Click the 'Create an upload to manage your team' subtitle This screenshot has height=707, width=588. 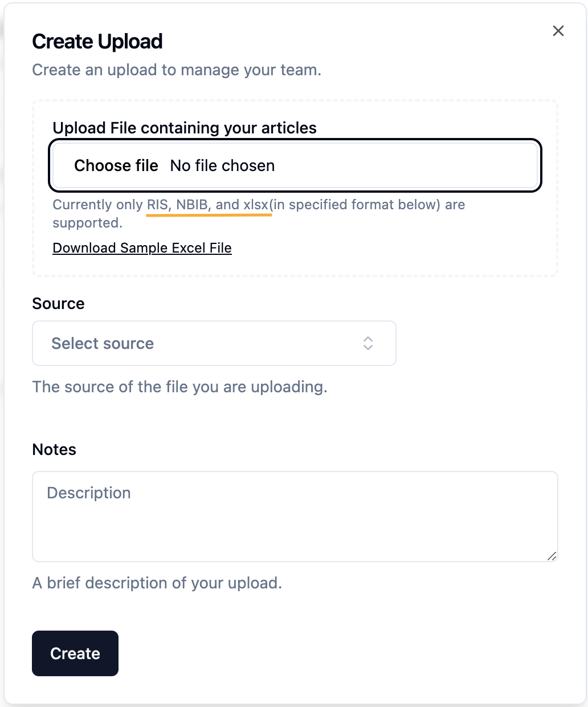(177, 70)
